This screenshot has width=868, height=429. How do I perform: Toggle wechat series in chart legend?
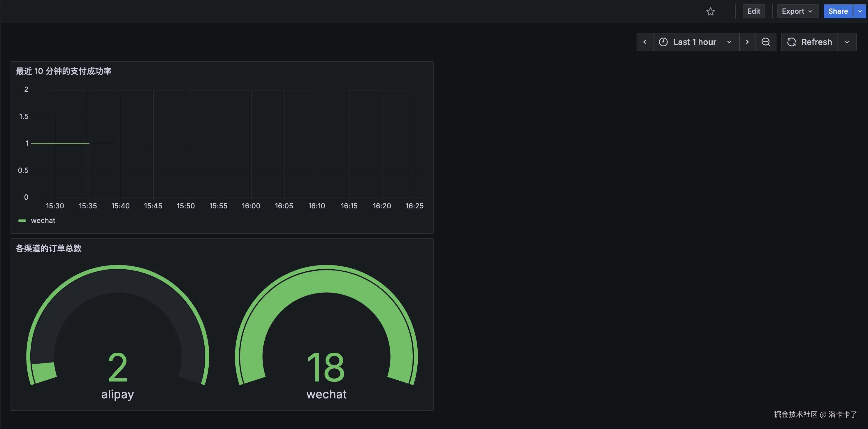click(43, 220)
